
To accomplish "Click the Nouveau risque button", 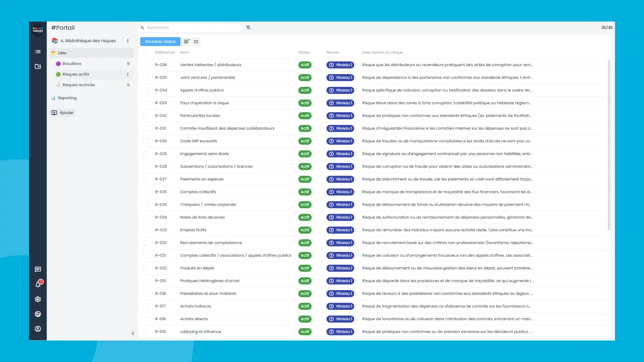I will point(160,41).
